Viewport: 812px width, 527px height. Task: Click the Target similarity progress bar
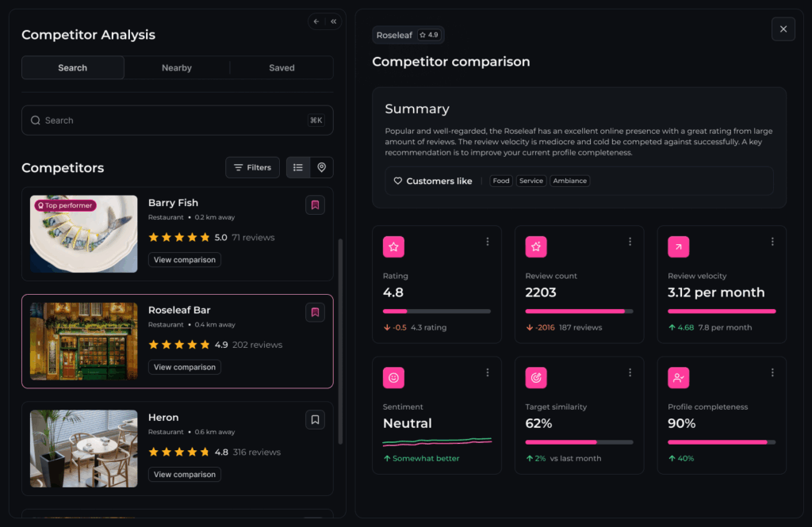tap(579, 442)
